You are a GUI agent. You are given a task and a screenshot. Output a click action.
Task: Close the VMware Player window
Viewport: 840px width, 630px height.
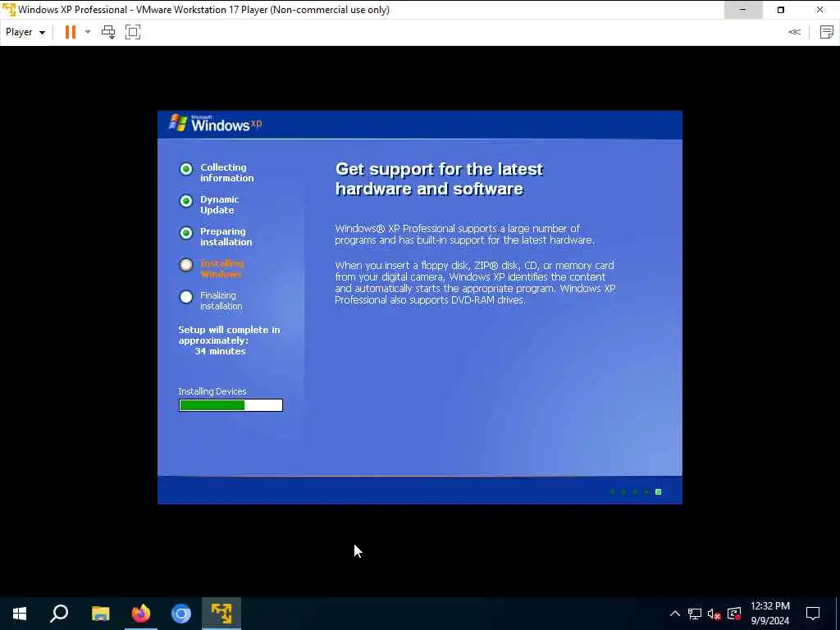(x=819, y=10)
